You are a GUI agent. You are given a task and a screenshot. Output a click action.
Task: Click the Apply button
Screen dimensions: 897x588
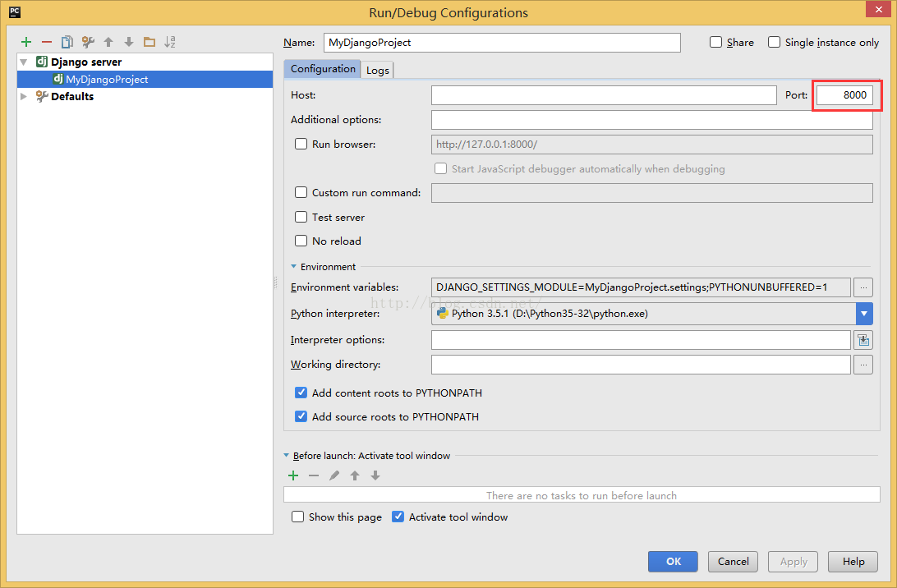tap(793, 562)
